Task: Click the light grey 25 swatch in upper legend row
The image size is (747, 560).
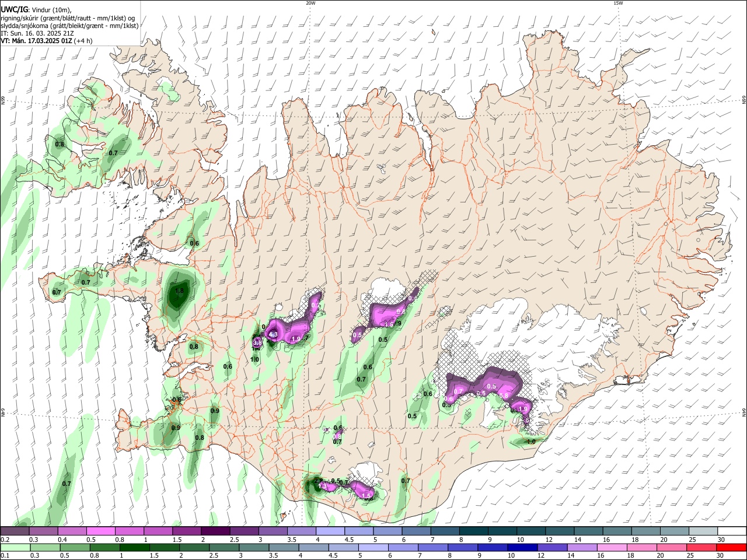Action: (x=703, y=531)
